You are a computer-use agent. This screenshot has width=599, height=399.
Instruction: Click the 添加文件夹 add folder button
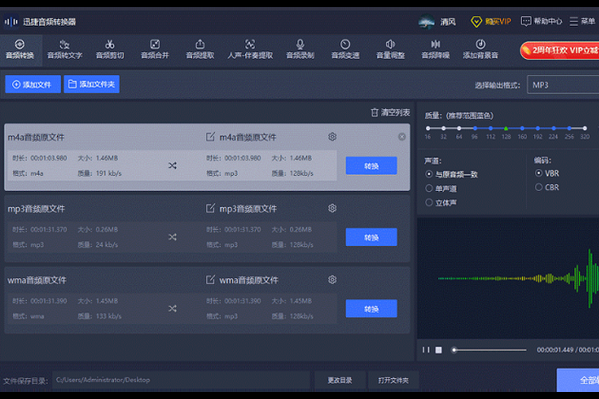point(92,84)
